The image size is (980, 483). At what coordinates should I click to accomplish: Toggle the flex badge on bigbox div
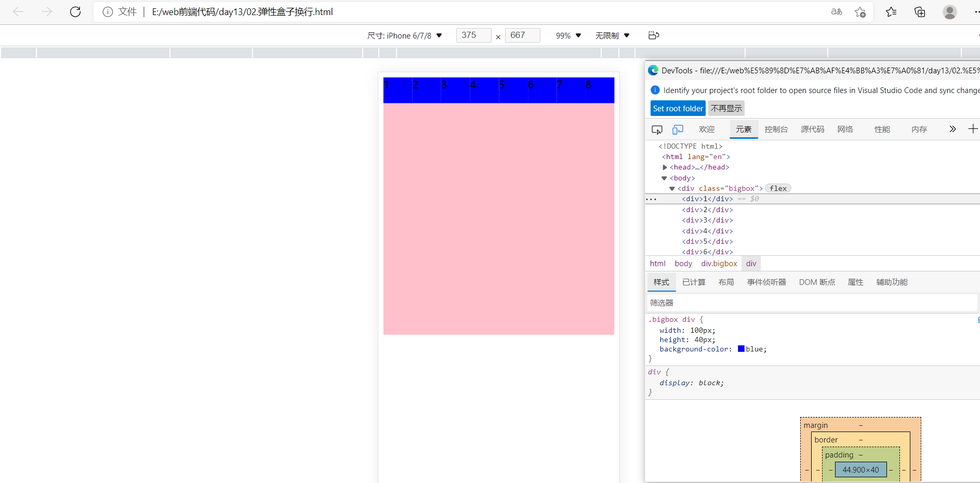pos(778,188)
